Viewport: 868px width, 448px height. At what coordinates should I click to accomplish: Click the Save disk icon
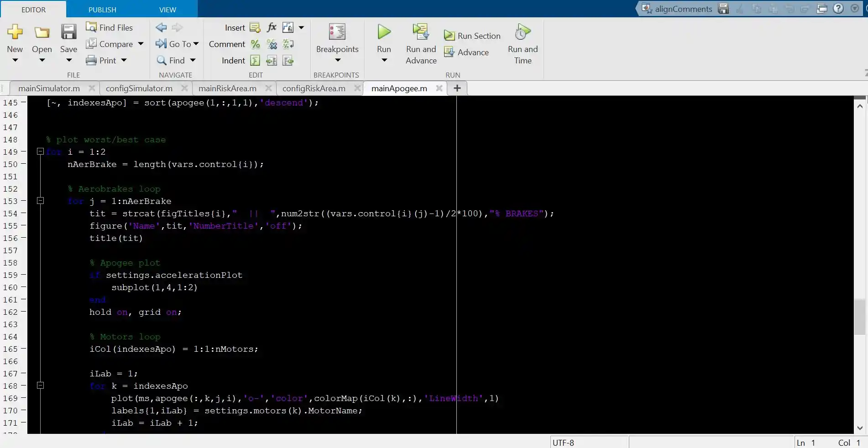click(x=68, y=32)
